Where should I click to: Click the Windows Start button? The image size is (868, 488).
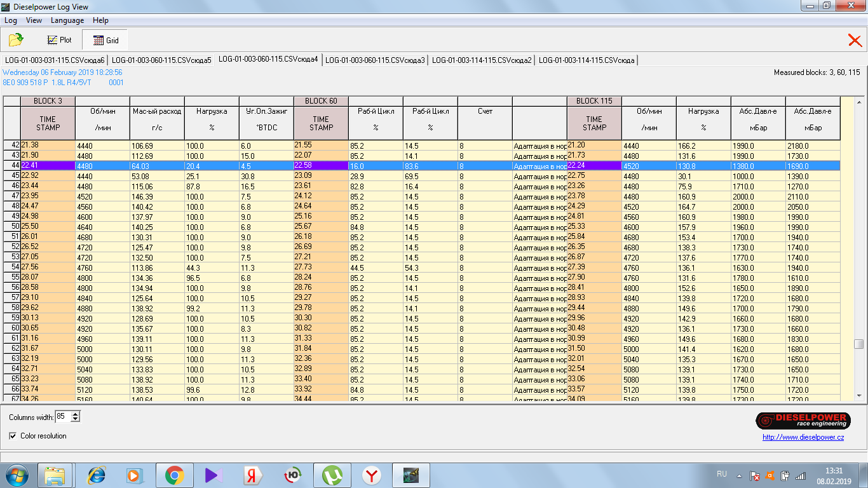click(17, 475)
